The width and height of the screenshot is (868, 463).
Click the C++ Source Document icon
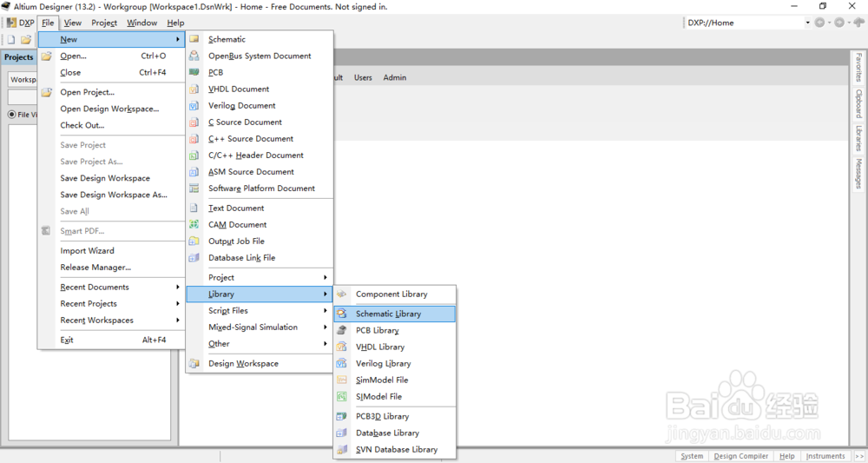click(x=194, y=138)
